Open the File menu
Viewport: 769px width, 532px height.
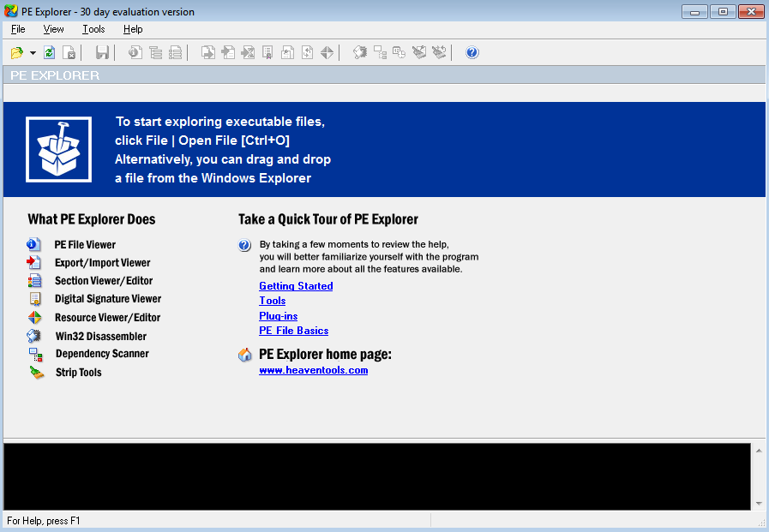[x=18, y=29]
